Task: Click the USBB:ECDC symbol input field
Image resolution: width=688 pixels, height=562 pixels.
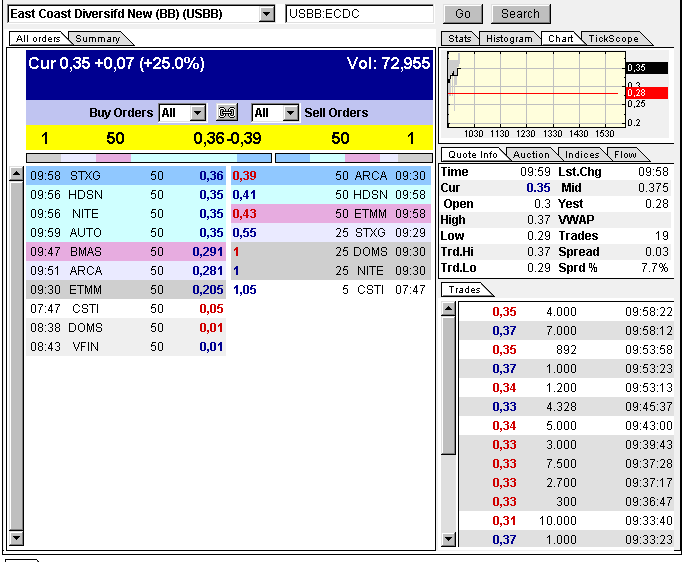Action: pos(359,14)
